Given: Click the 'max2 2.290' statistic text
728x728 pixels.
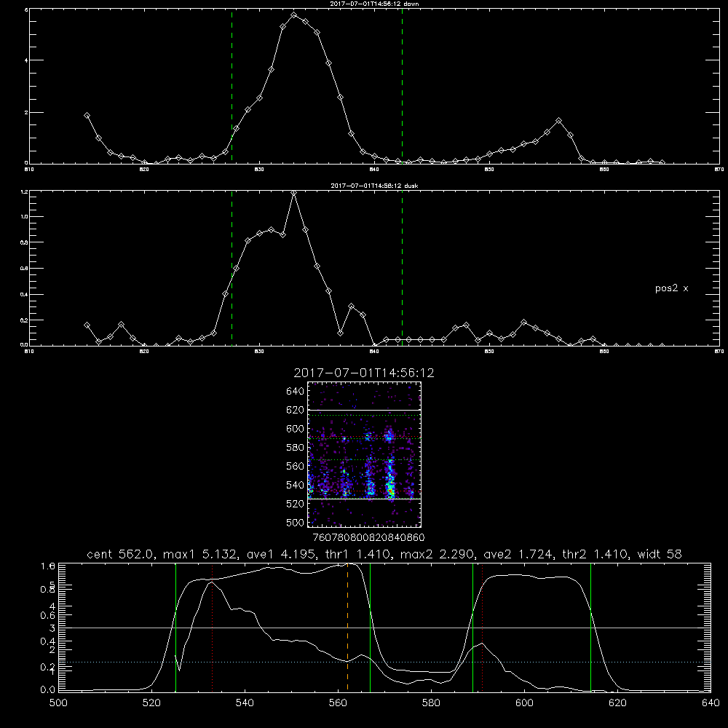Looking at the screenshot, I should 438,554.
